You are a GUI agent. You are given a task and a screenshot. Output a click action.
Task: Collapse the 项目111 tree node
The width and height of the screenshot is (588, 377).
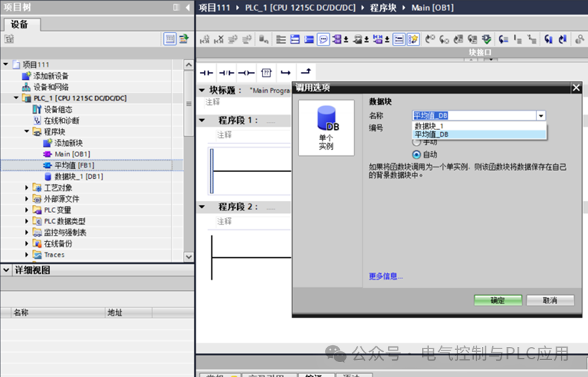pos(5,65)
